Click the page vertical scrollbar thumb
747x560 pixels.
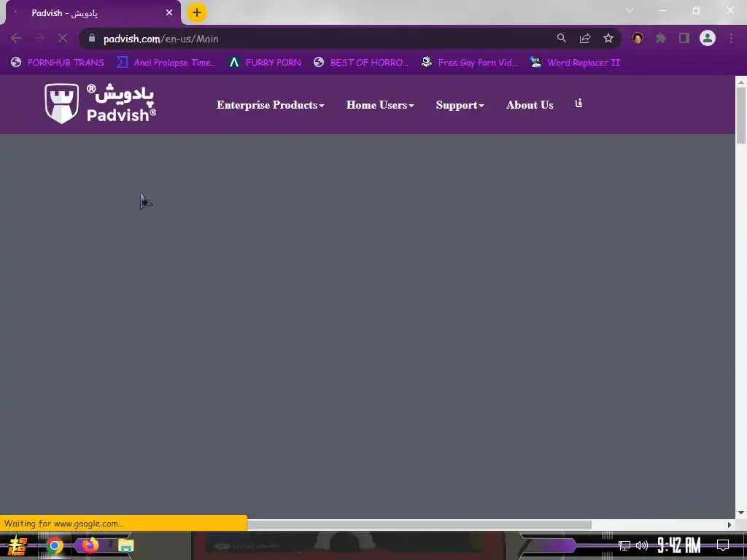(741, 114)
